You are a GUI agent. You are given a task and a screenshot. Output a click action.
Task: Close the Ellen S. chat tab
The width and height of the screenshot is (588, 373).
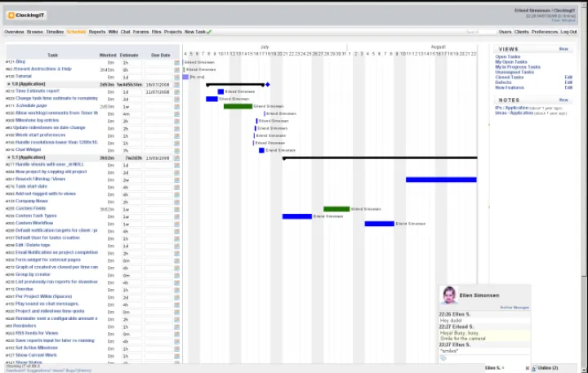point(528,368)
